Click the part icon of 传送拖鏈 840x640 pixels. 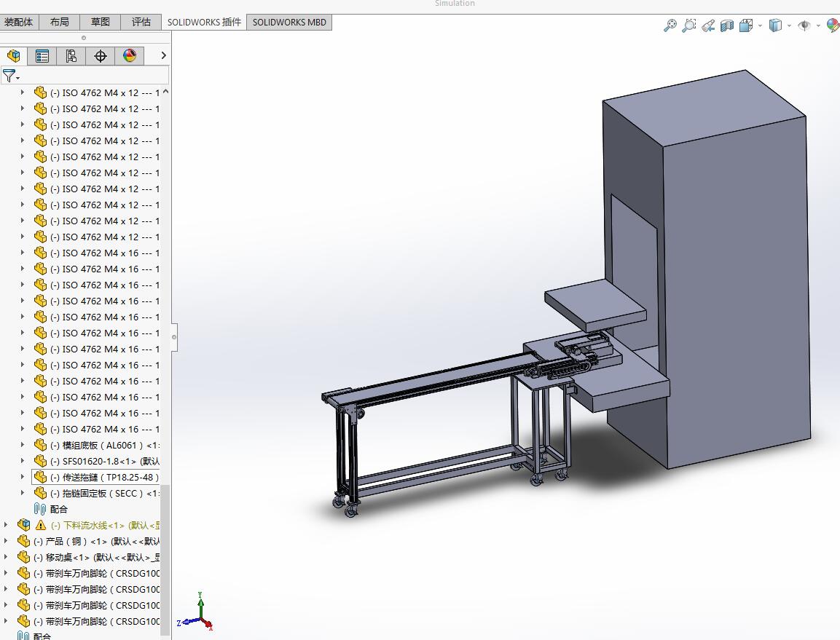pos(40,477)
